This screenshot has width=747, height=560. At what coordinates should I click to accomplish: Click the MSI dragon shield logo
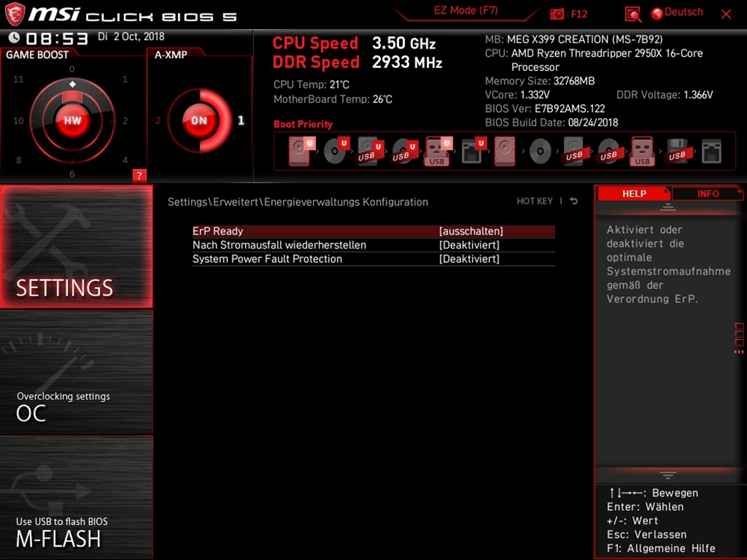pyautogui.click(x=15, y=13)
